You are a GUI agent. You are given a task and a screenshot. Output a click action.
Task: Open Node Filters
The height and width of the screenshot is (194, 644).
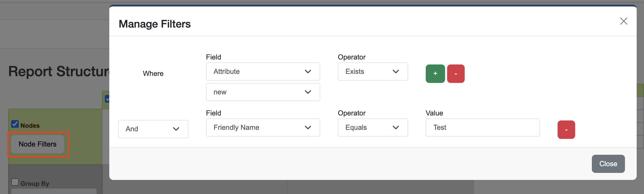[38, 144]
